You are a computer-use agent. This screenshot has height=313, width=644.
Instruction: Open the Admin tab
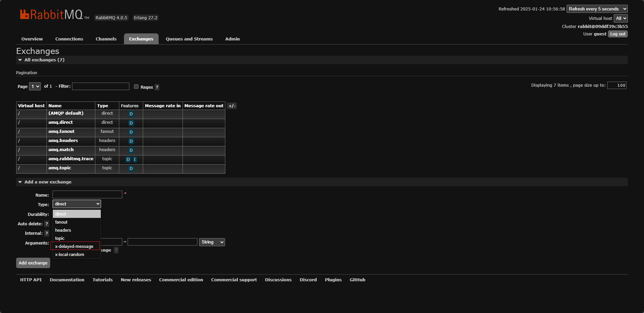[x=232, y=39]
